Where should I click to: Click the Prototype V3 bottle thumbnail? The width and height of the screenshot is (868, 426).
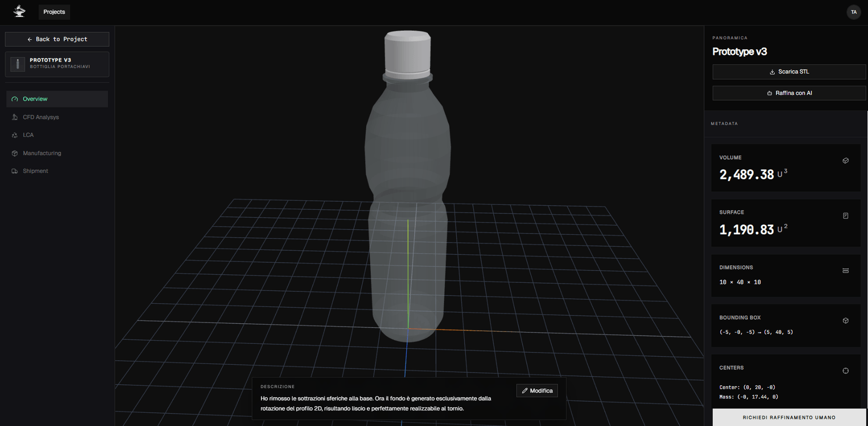pos(18,64)
